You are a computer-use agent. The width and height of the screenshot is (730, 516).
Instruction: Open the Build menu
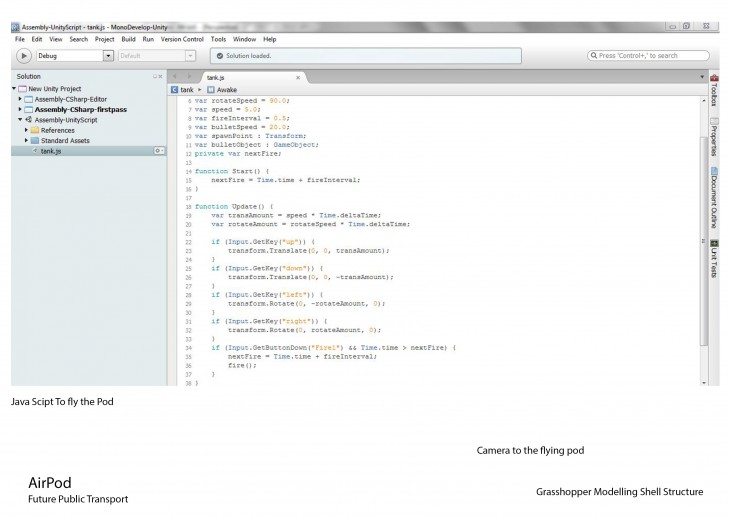(129, 39)
